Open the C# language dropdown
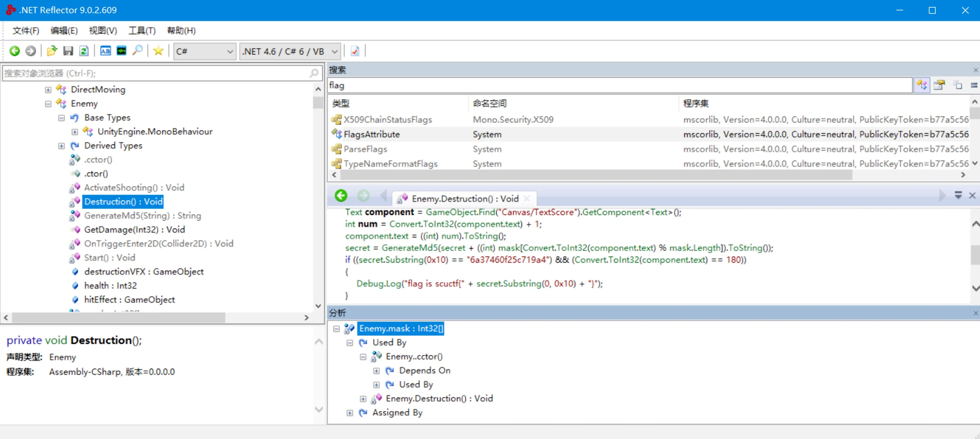 coord(204,51)
